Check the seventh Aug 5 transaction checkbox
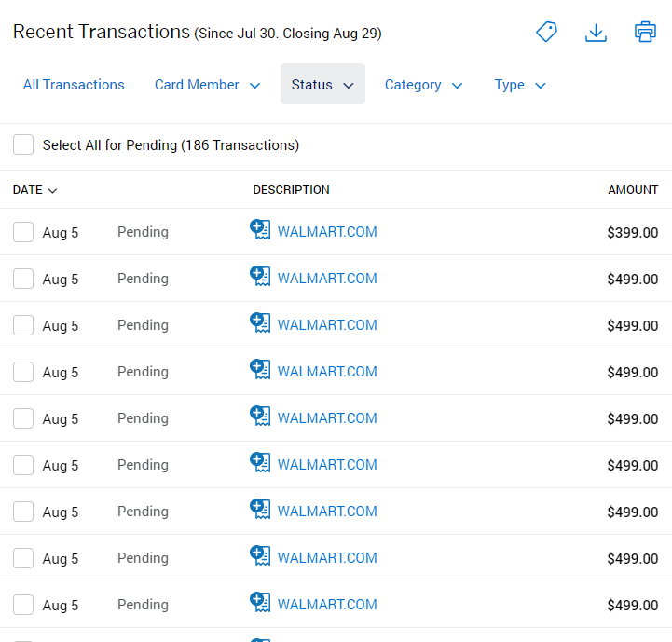Screen dimensions: 672x642 (23, 512)
